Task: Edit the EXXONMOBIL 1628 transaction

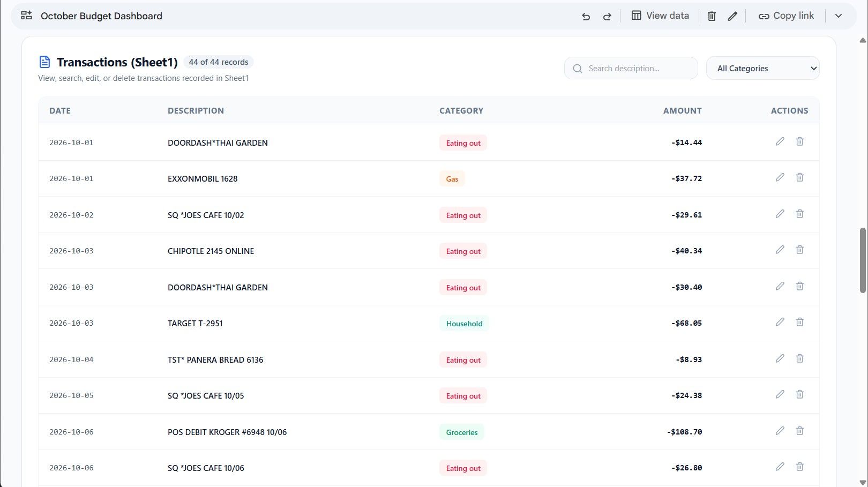Action: (x=780, y=177)
